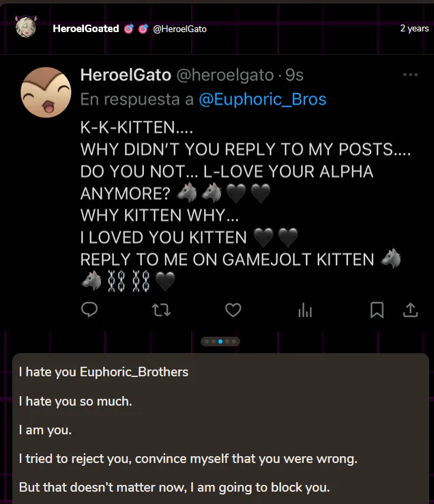The width and height of the screenshot is (434, 504).
Task: Click the share upload icon
Action: [x=410, y=310]
